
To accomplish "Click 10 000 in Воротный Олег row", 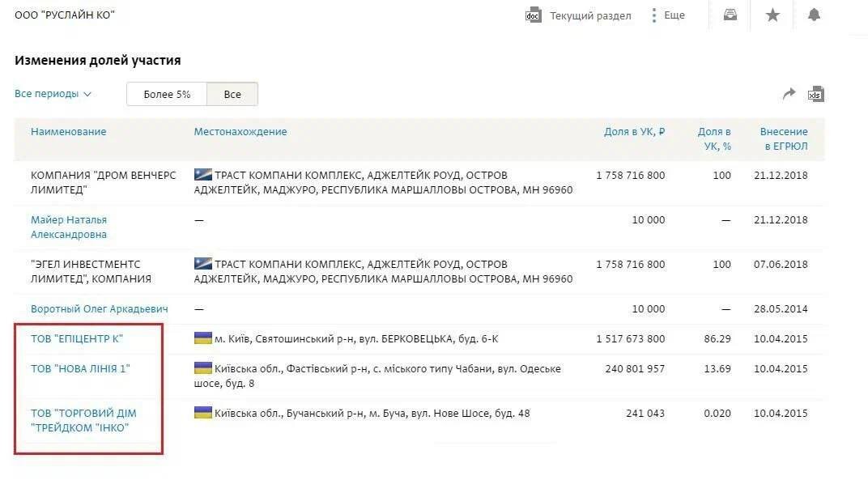I will pyautogui.click(x=649, y=309).
